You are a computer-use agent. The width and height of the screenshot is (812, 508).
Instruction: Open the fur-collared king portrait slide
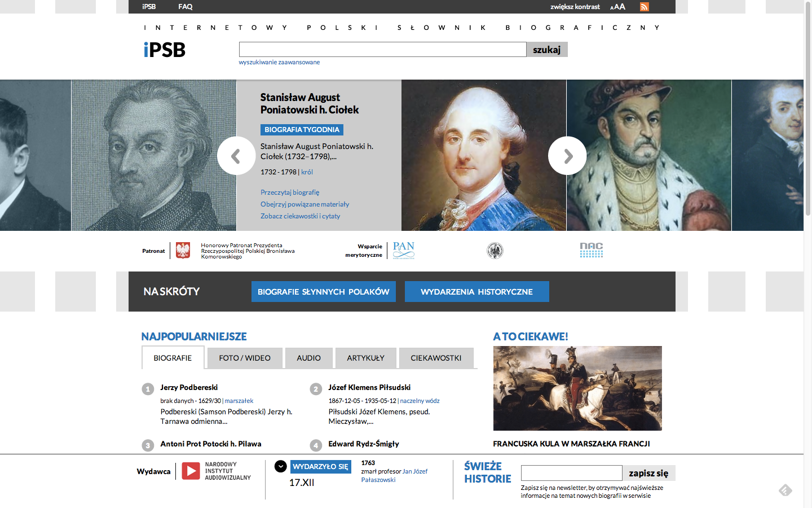click(x=649, y=155)
